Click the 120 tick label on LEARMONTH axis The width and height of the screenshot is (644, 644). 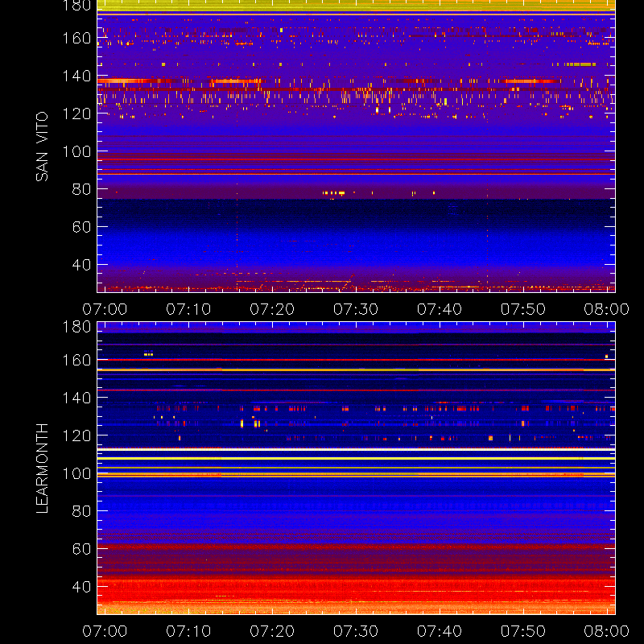[x=76, y=436]
